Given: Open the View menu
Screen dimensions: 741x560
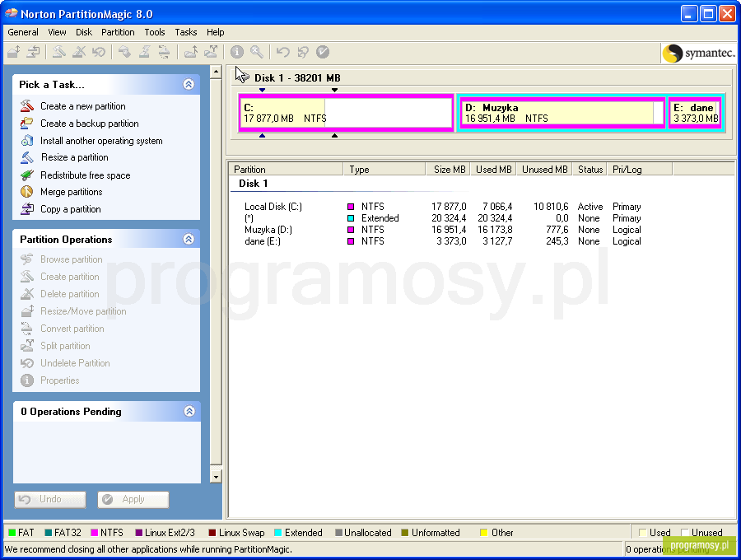Looking at the screenshot, I should click(x=57, y=32).
